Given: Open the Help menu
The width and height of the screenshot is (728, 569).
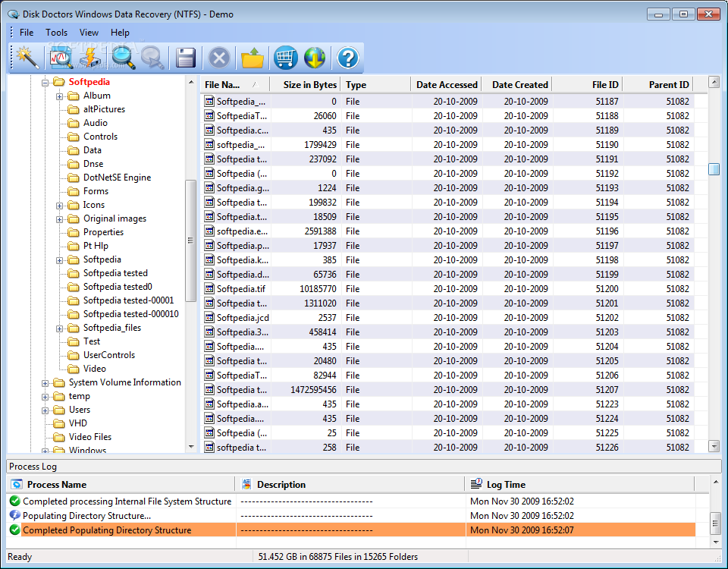Looking at the screenshot, I should [x=120, y=33].
